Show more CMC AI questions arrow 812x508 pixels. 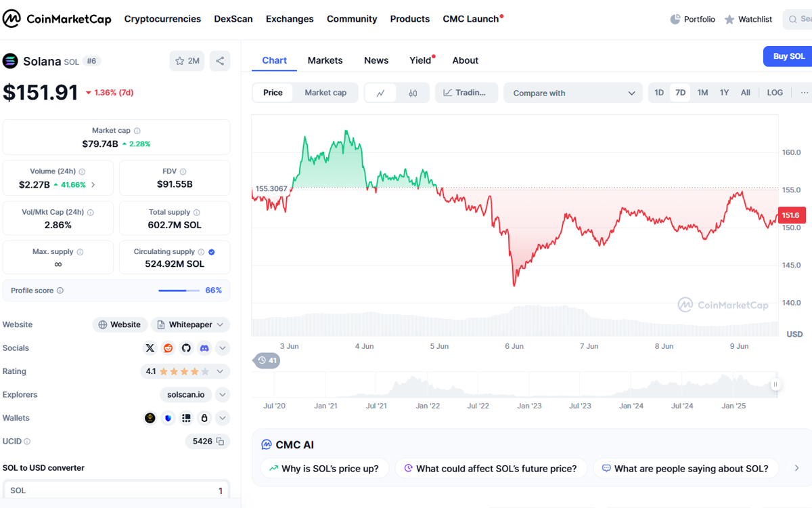[796, 468]
